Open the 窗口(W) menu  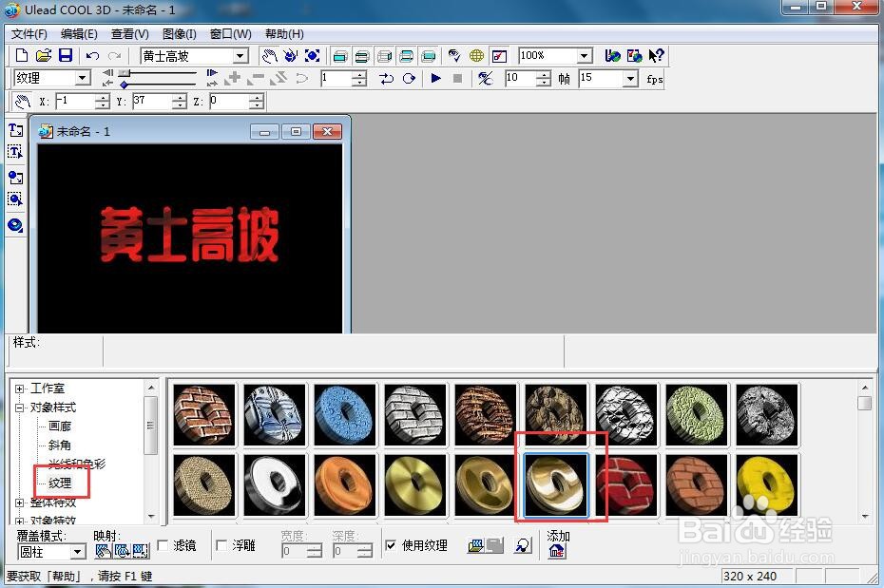(x=231, y=34)
